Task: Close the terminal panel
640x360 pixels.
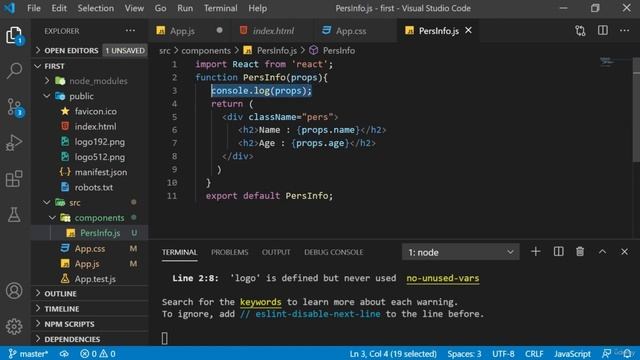Action: coord(624,252)
